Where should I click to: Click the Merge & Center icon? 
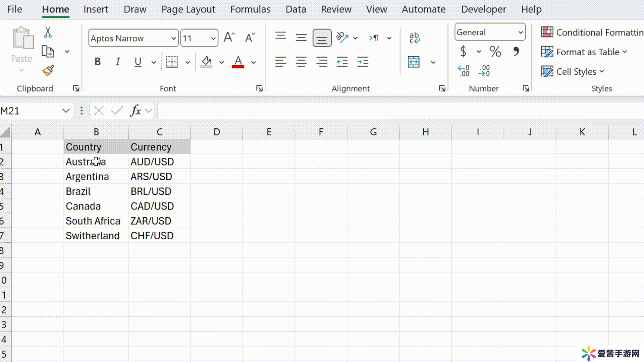click(x=414, y=62)
